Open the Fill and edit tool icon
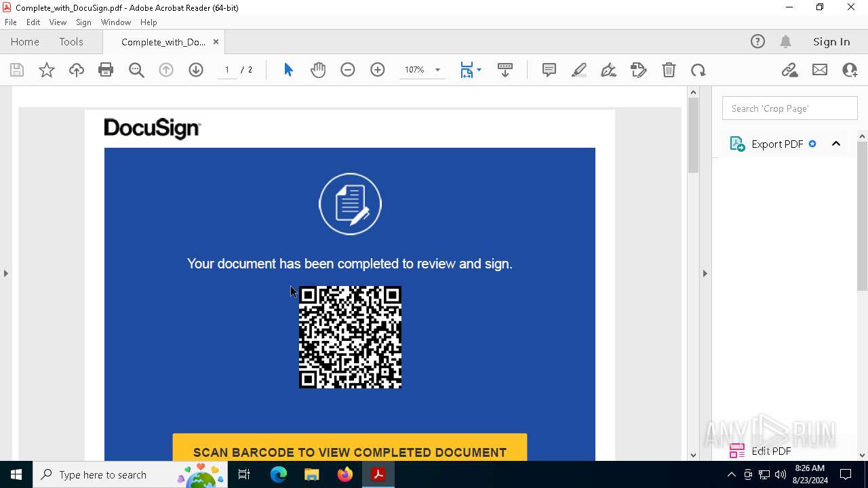868x488 pixels. (x=639, y=70)
